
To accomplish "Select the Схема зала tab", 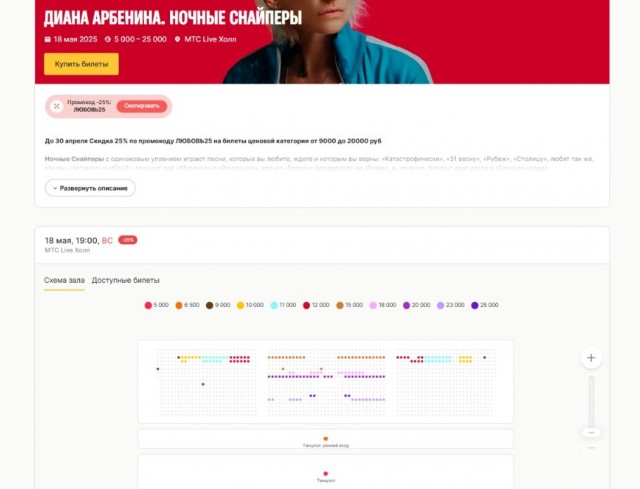I will [x=64, y=280].
